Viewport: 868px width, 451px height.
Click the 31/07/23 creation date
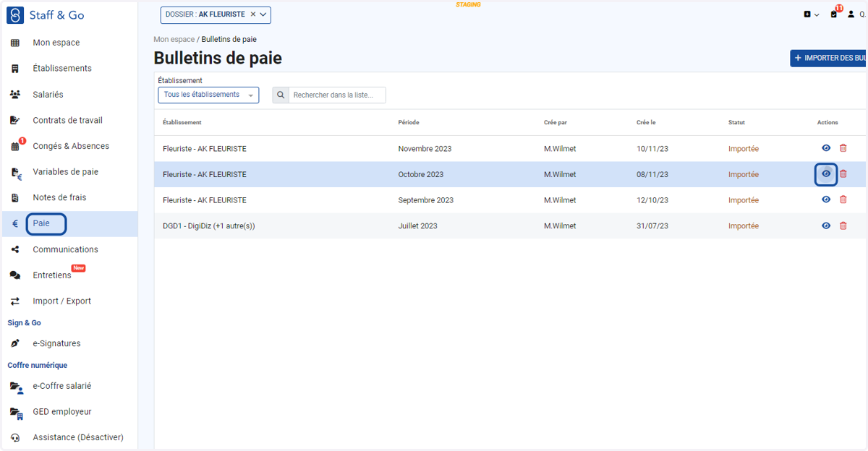point(652,226)
